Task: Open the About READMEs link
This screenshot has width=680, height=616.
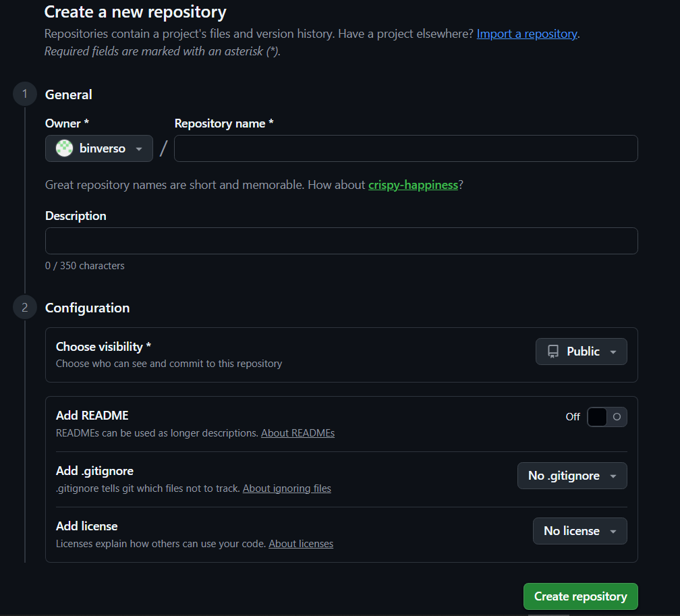Action: [x=297, y=433]
